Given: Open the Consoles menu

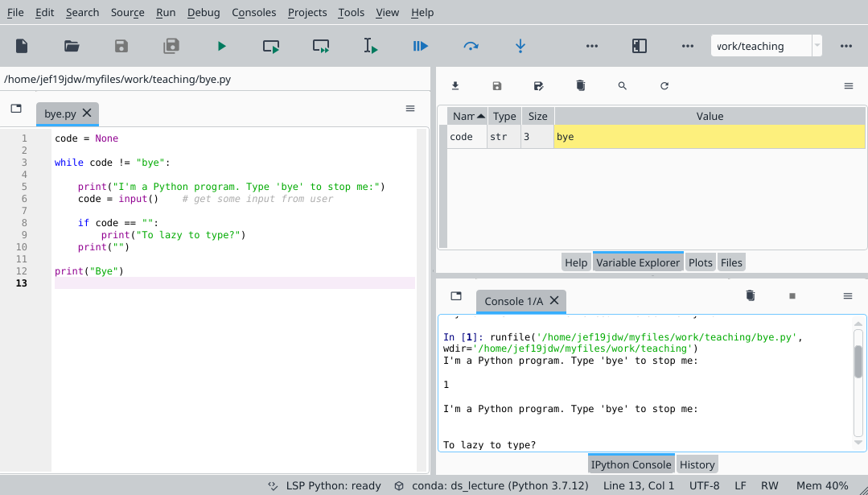Looking at the screenshot, I should coord(253,12).
